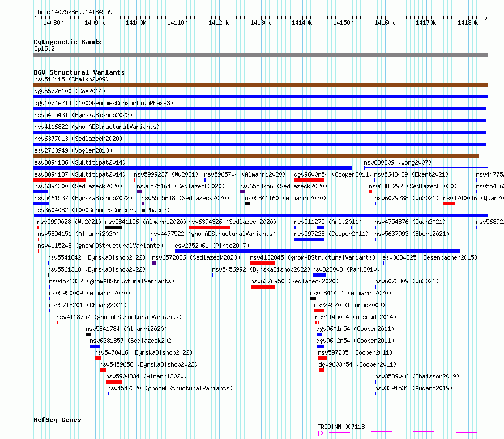Open nsv5643429 (Ebert2021) label
The height and width of the screenshot is (439, 504).
[x=411, y=174]
